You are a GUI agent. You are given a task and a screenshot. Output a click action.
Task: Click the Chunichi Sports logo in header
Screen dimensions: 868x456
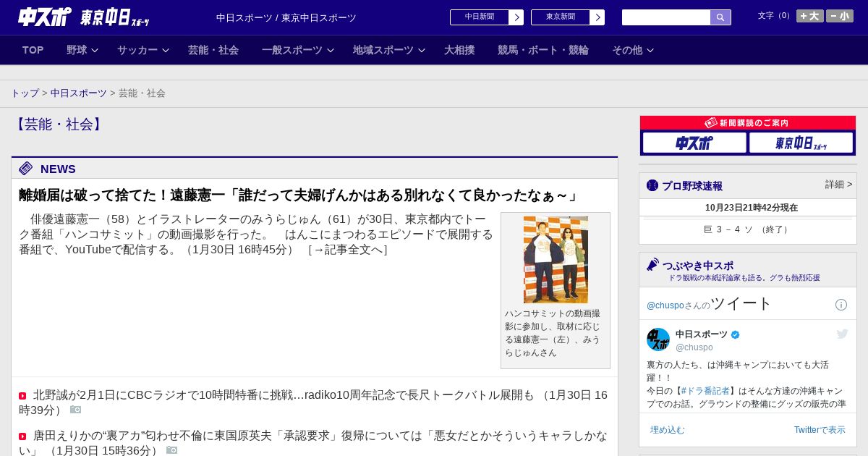(x=45, y=17)
